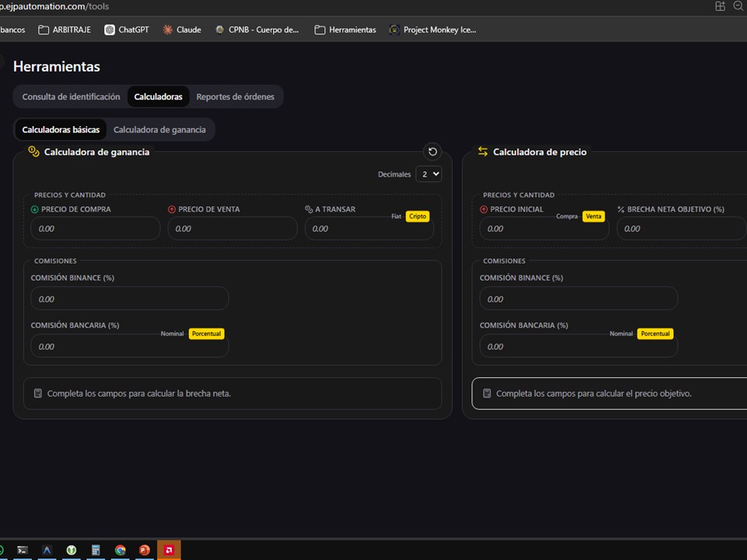This screenshot has height=560, width=747.
Task: Click Comisión bancaria field in ganancia calculator
Action: pos(130,347)
